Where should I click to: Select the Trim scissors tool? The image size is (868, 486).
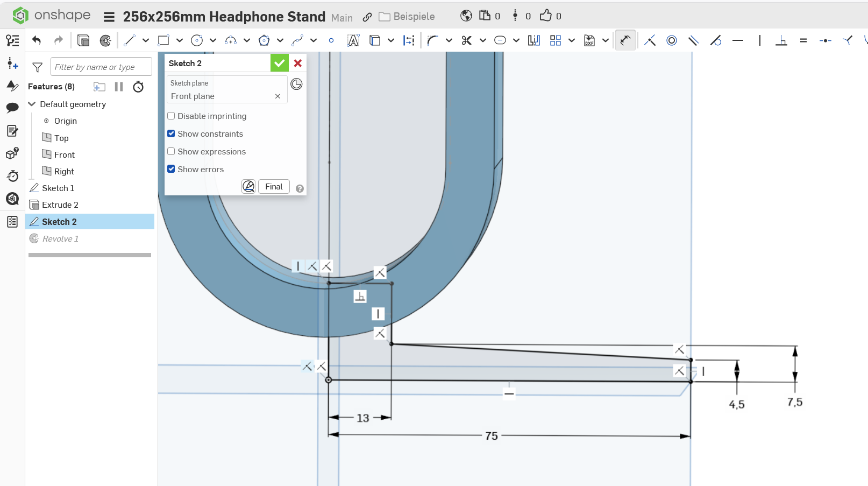click(467, 40)
